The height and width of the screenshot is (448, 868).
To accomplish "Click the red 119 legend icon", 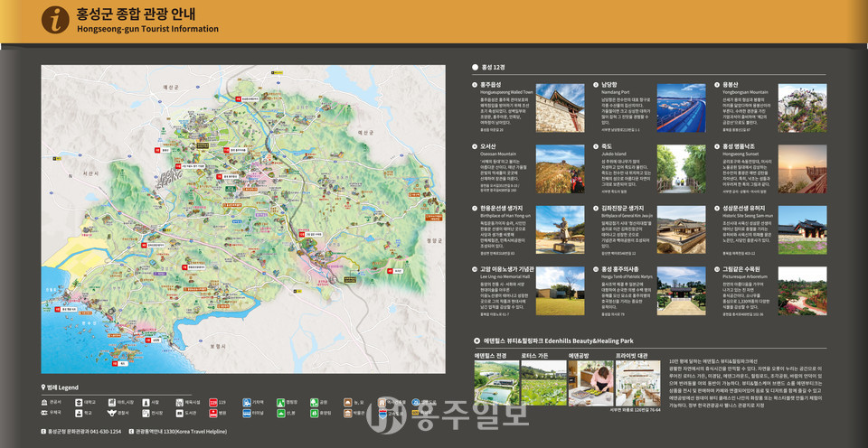I will [x=212, y=402].
